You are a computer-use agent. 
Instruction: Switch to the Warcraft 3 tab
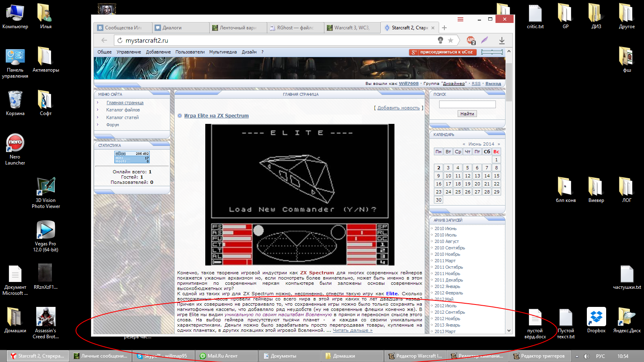[x=353, y=28]
